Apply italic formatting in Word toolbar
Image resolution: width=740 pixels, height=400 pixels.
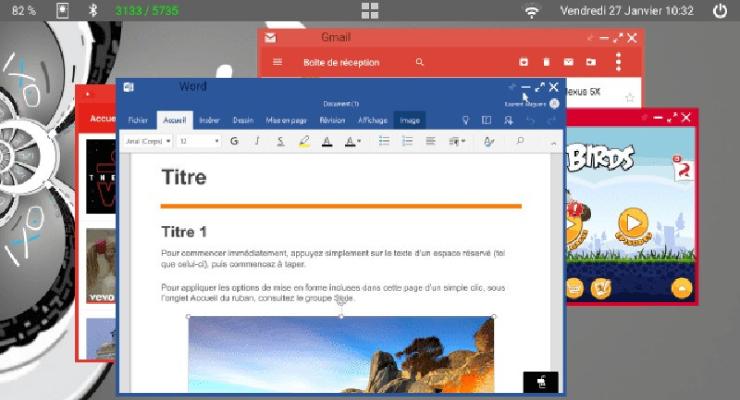tap(257, 141)
